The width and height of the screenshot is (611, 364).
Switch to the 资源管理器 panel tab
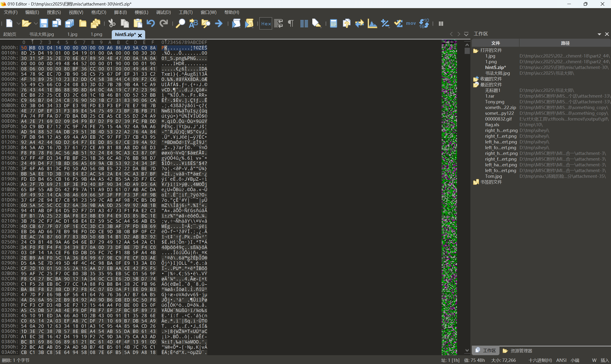click(517, 351)
